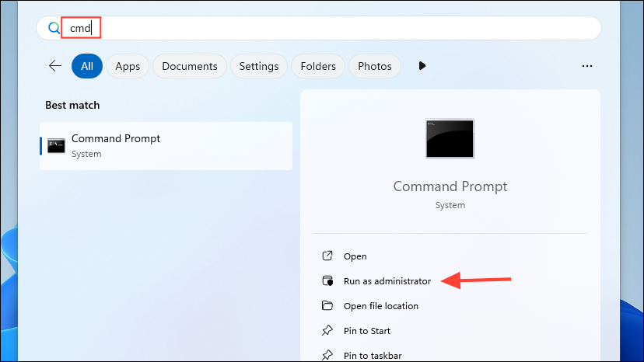Click the Command Prompt title in preview pane

pos(450,186)
